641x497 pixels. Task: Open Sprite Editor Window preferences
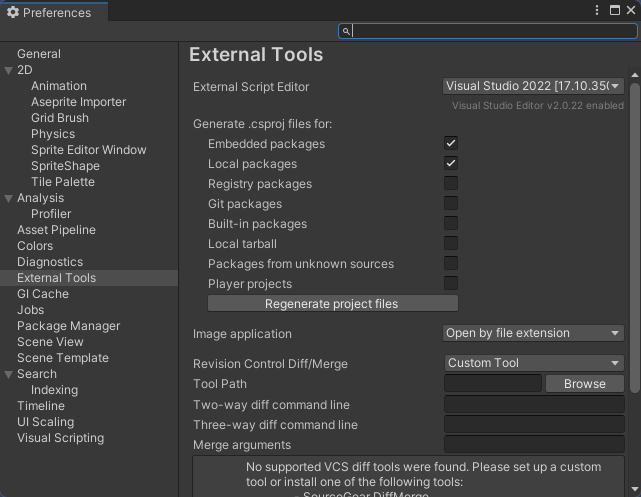pyautogui.click(x=89, y=150)
